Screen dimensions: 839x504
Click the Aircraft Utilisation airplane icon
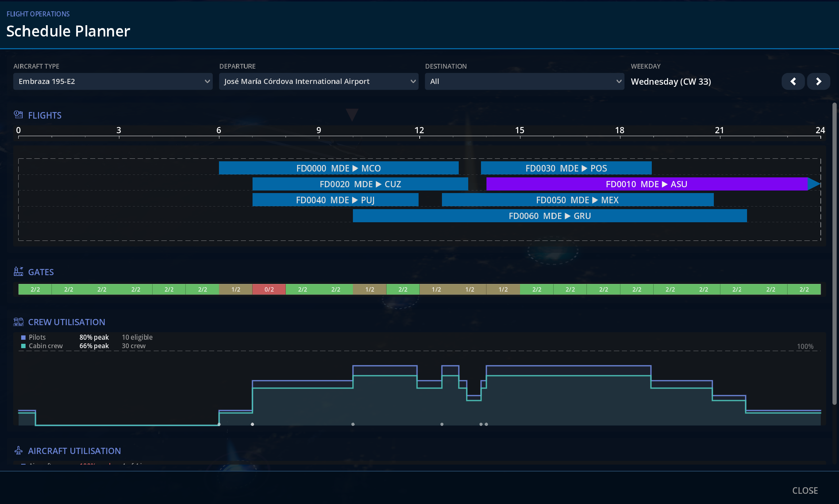point(18,451)
